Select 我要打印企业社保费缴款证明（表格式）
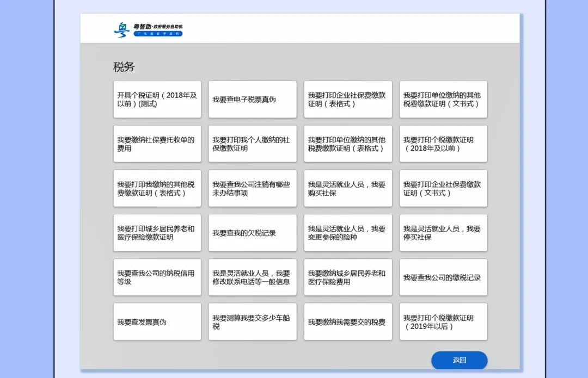The height and width of the screenshot is (378, 588). (347, 100)
